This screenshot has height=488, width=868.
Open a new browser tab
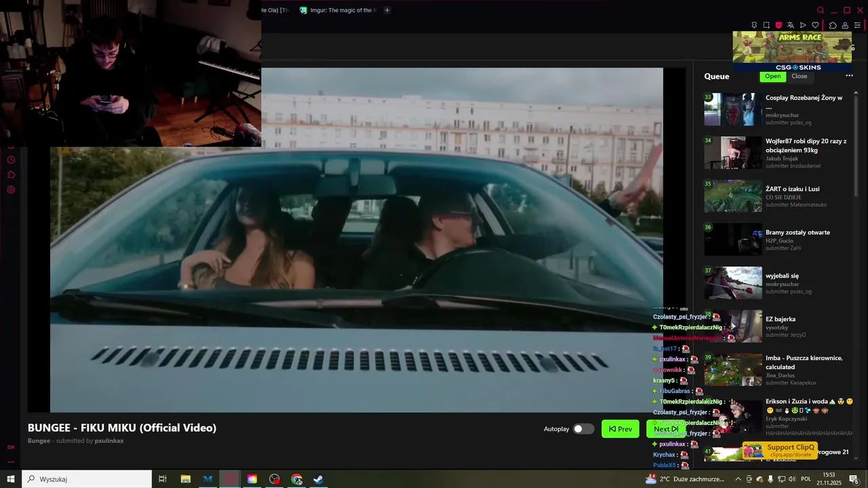click(387, 10)
